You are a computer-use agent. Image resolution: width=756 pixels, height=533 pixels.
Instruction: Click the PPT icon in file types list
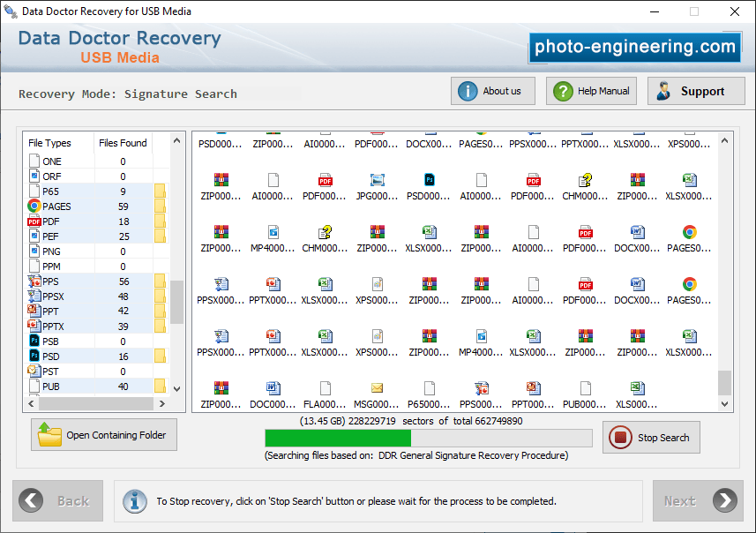pyautogui.click(x=34, y=312)
